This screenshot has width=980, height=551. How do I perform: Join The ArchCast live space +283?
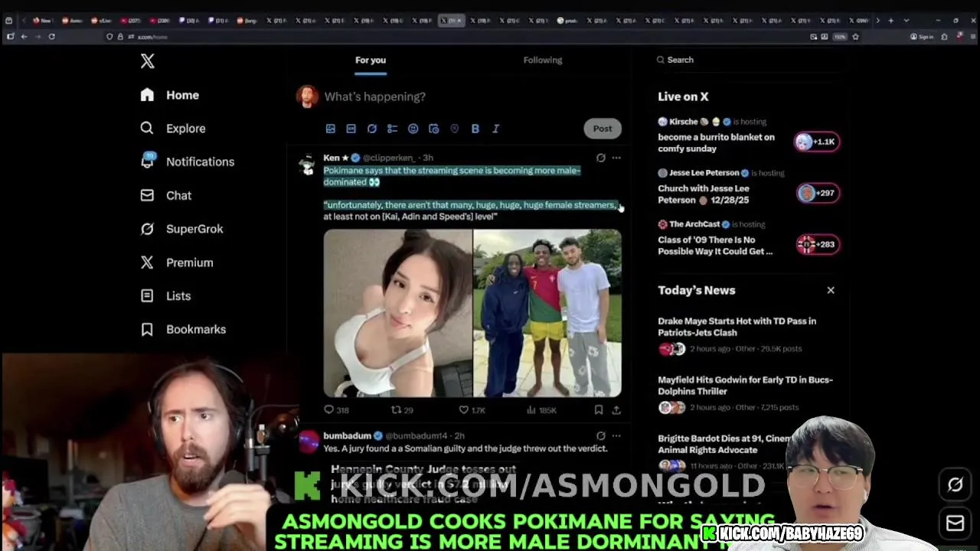pos(817,244)
